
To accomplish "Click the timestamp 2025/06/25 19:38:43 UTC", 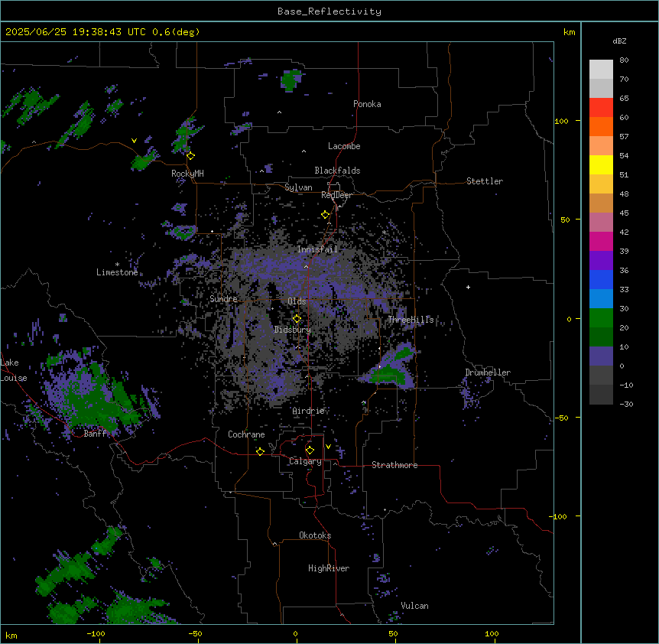I will tap(76, 32).
